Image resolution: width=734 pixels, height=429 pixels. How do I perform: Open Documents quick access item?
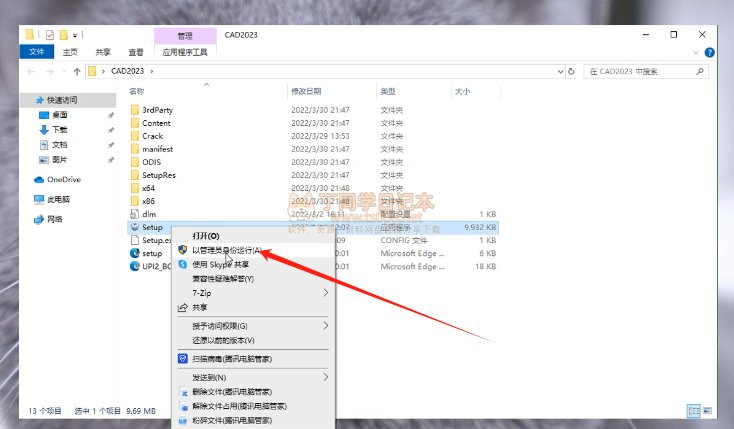click(59, 145)
